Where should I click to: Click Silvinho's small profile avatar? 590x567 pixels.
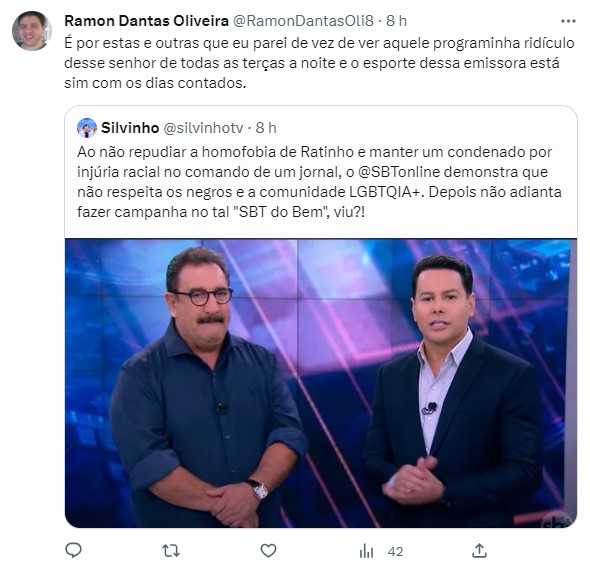(x=87, y=128)
